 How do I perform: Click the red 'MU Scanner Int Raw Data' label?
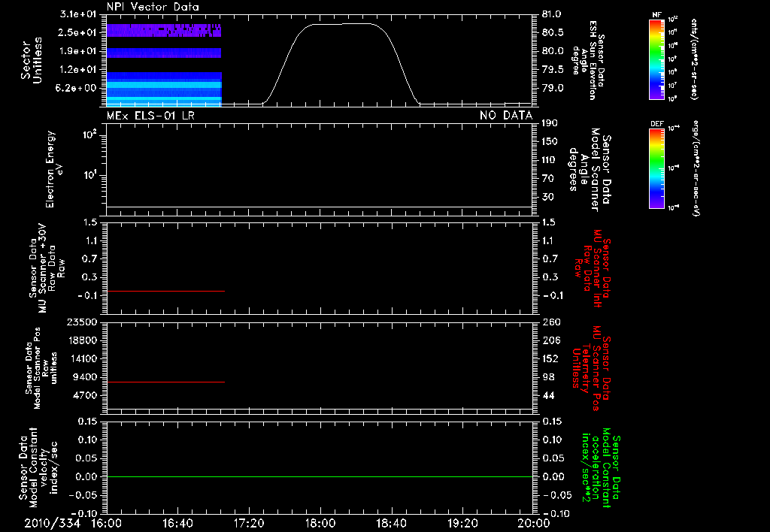(592, 268)
